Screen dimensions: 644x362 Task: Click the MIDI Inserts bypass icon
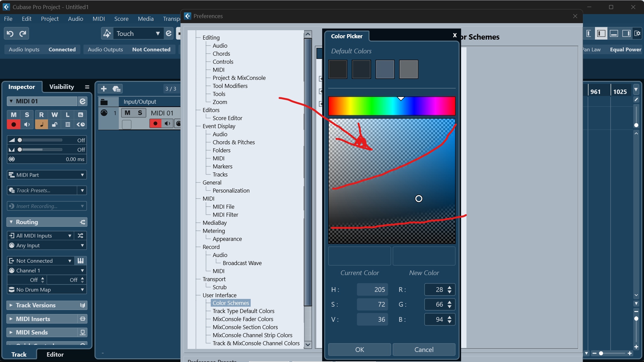(83, 319)
